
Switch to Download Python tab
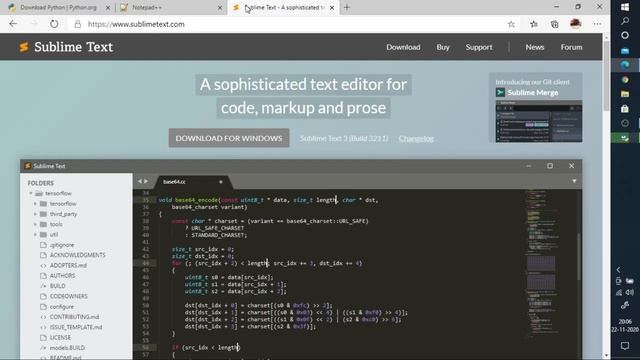point(58,7)
